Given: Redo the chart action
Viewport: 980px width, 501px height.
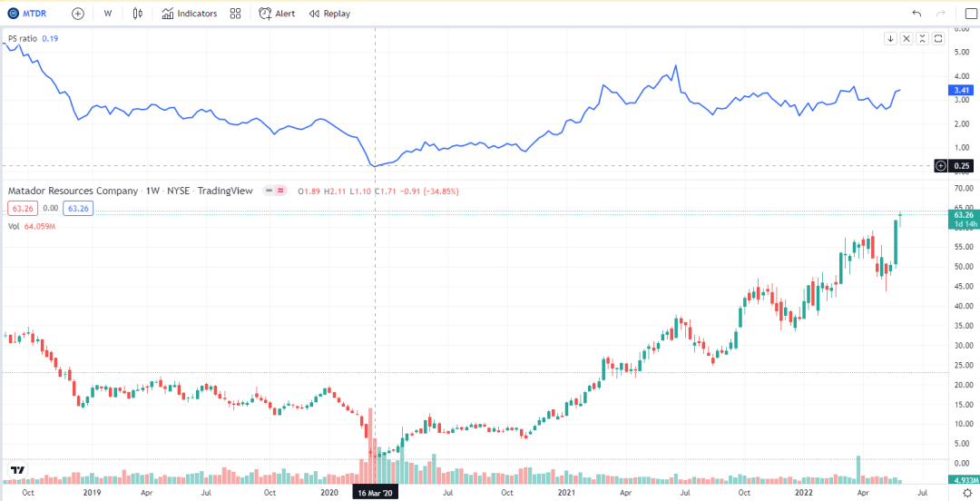Looking at the screenshot, I should coord(940,13).
